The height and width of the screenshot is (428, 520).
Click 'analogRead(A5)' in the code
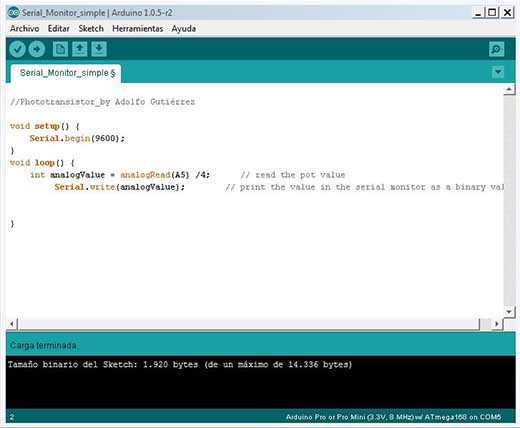(155, 175)
